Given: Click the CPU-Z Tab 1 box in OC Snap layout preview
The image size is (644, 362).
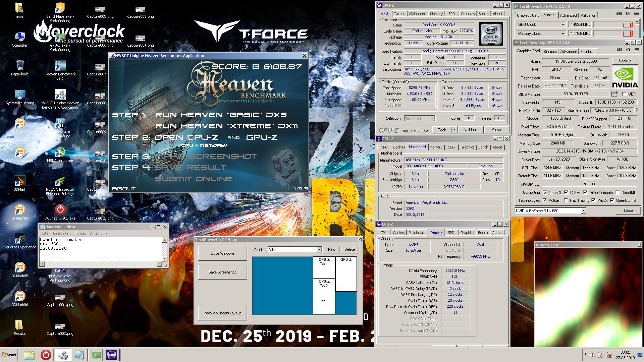Looking at the screenshot, I should click(324, 267).
